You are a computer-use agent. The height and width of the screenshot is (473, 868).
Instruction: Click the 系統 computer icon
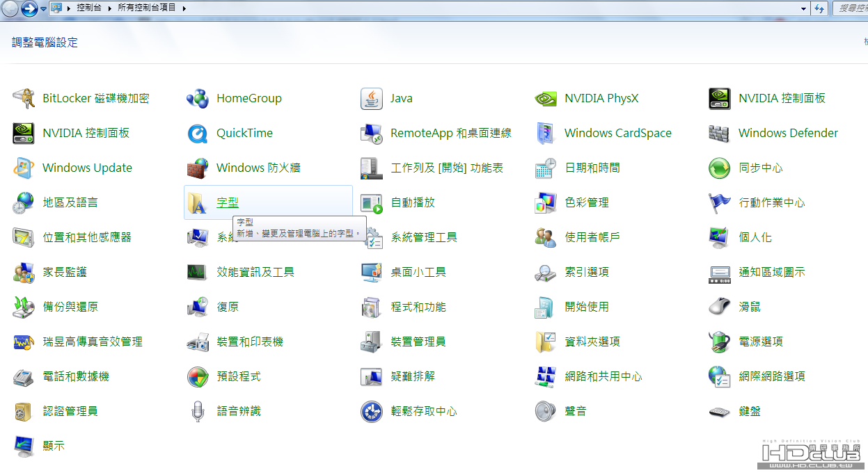[198, 238]
